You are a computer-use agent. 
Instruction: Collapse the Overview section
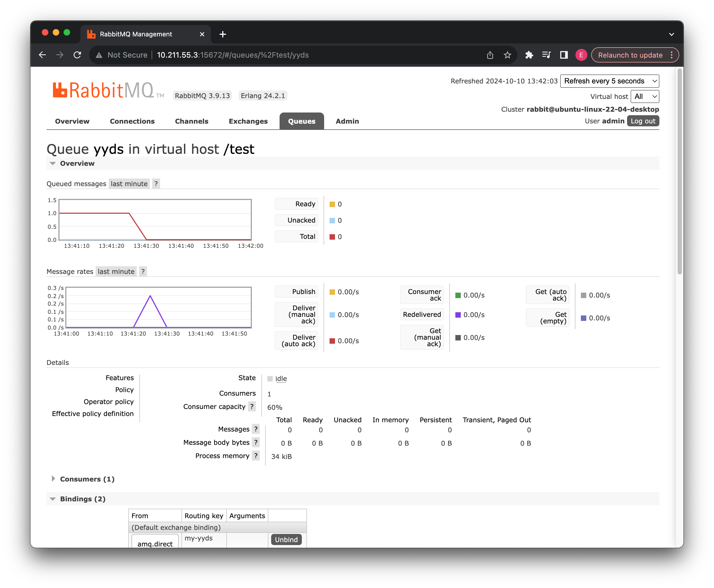(x=77, y=163)
